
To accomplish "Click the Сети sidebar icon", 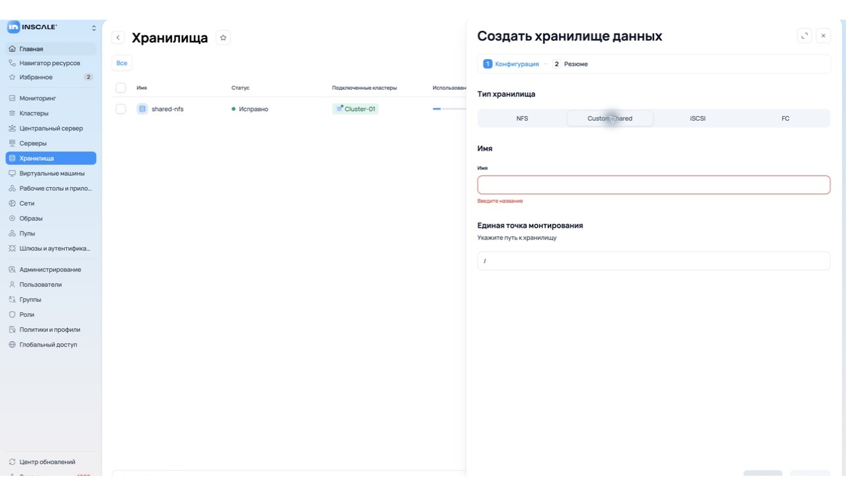I will coord(12,203).
